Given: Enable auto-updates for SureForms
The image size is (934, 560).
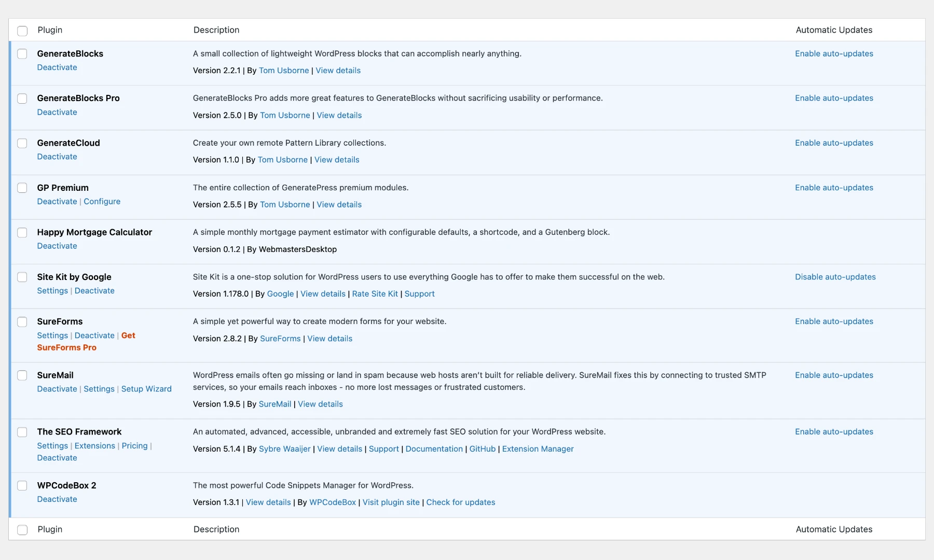Looking at the screenshot, I should coord(834,321).
